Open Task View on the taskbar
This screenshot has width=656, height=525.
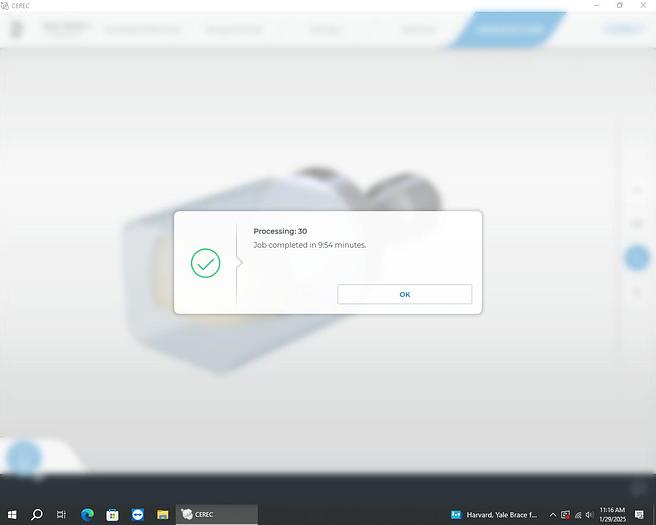tap(61, 514)
